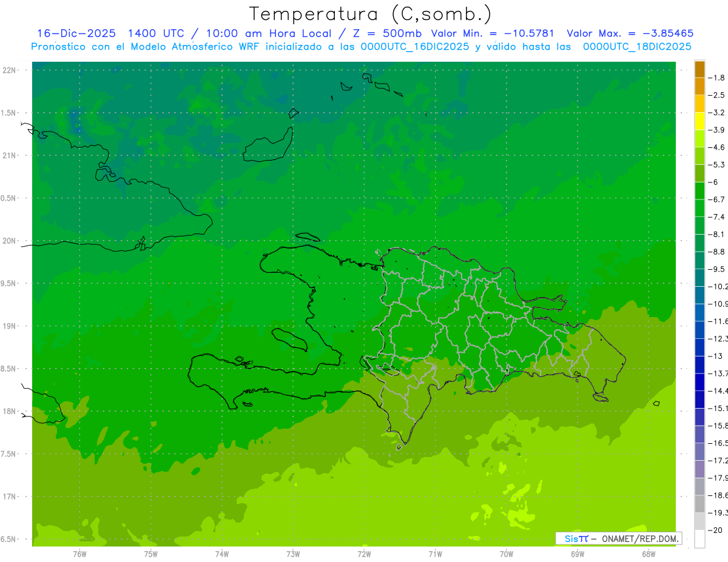Click the '70W' longitude label
The image size is (728, 562).
point(507,554)
